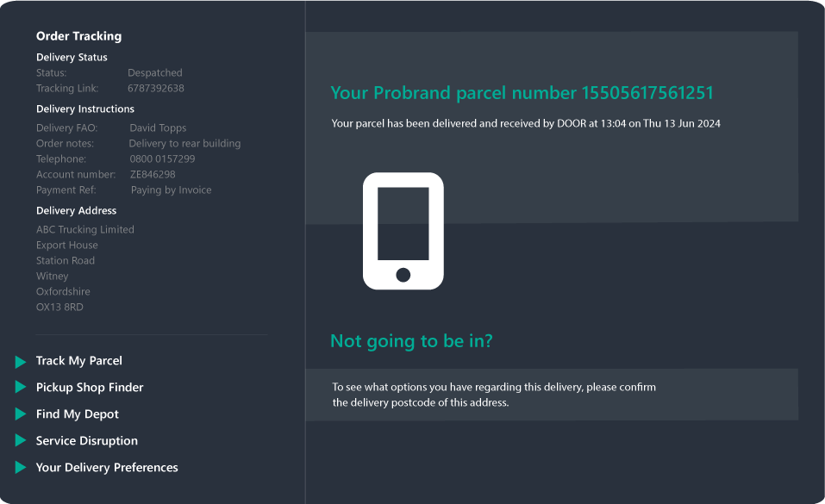Image resolution: width=825 pixels, height=504 pixels.
Task: Select the arrow icon beside Find My Depot
Action: point(19,414)
